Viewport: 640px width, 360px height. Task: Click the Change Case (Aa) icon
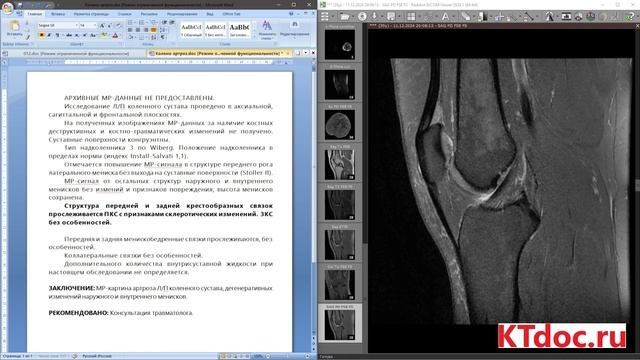click(x=93, y=36)
